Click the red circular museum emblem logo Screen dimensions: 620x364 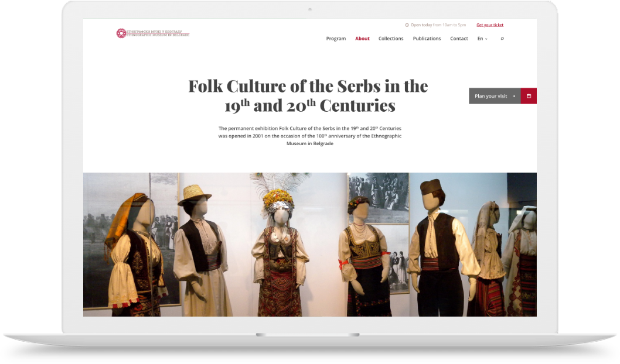[x=121, y=33]
